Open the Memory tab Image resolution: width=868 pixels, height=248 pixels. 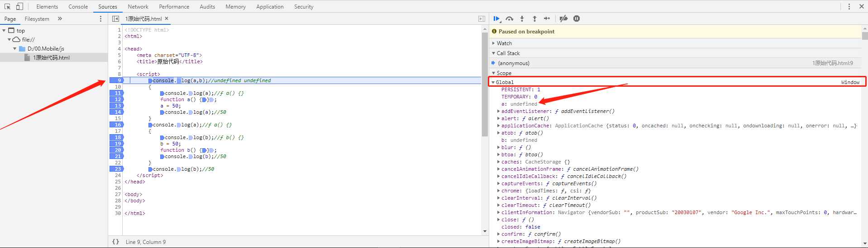[235, 7]
